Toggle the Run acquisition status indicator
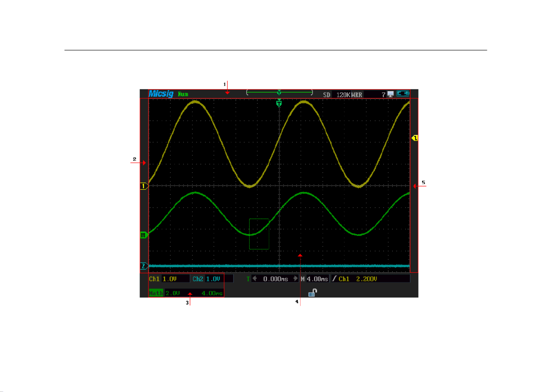This screenshot has width=556, height=392. pyautogui.click(x=183, y=94)
